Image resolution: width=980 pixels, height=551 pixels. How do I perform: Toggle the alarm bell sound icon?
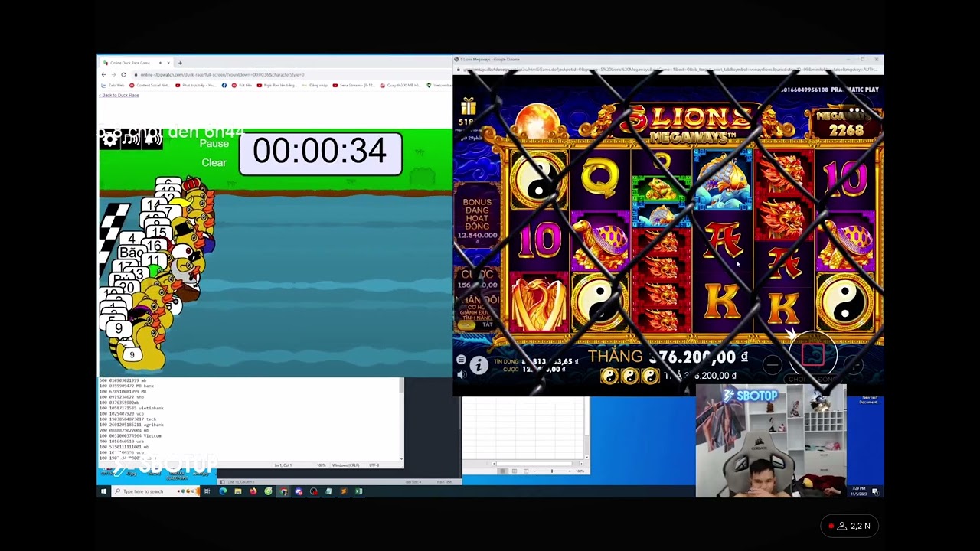click(152, 139)
